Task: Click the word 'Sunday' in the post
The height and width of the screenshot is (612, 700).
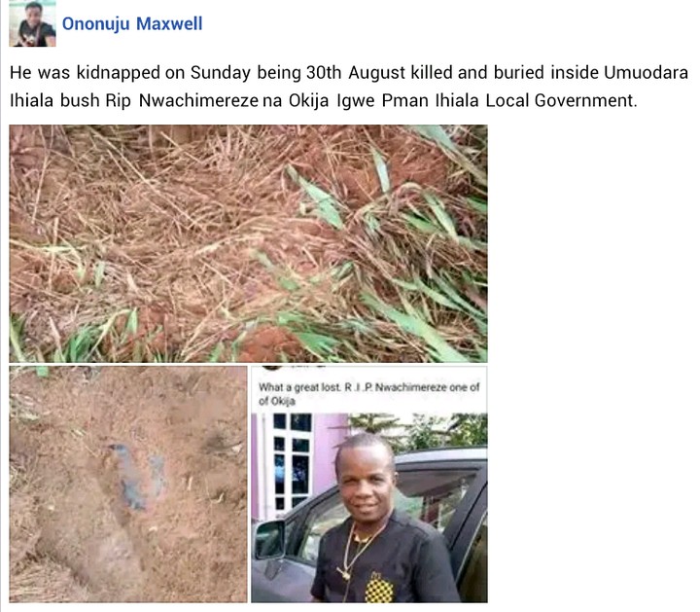Action: coord(220,73)
